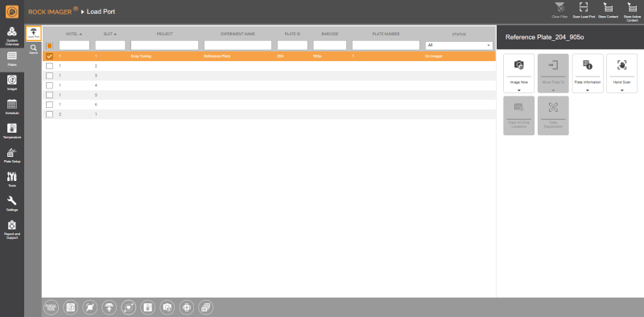This screenshot has width=644, height=317.
Task: Click the 204 plate ID cell
Action: point(280,56)
